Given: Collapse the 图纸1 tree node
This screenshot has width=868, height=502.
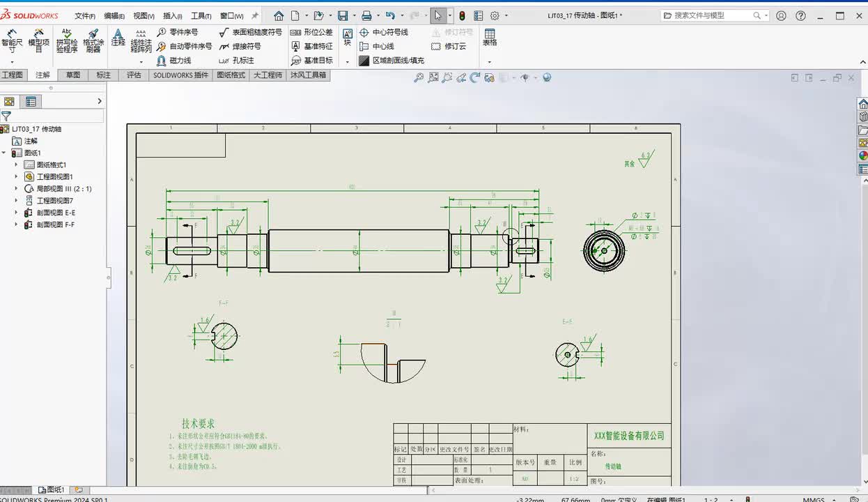Looking at the screenshot, I should coord(4,153).
